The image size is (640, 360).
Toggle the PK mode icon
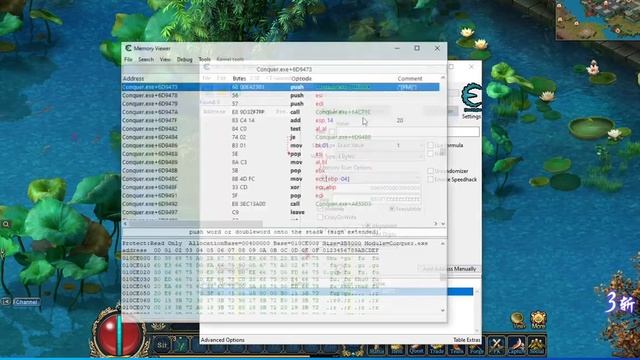pos(496,345)
